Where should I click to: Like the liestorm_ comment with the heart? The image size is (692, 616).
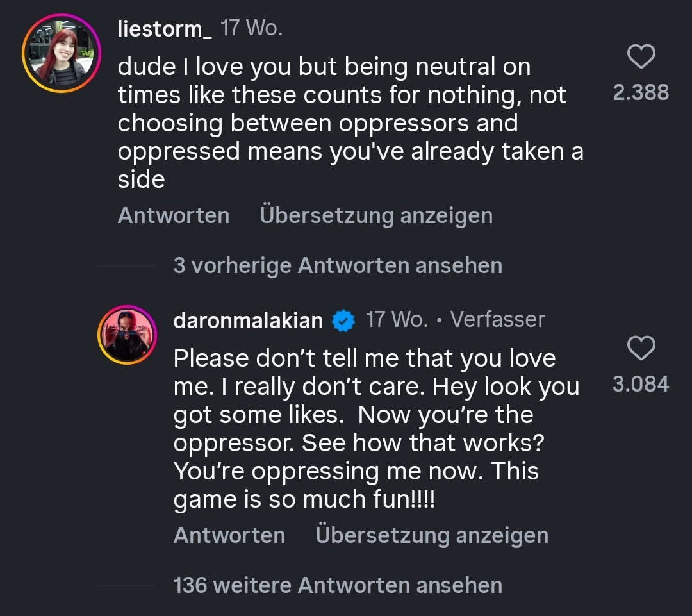click(640, 57)
